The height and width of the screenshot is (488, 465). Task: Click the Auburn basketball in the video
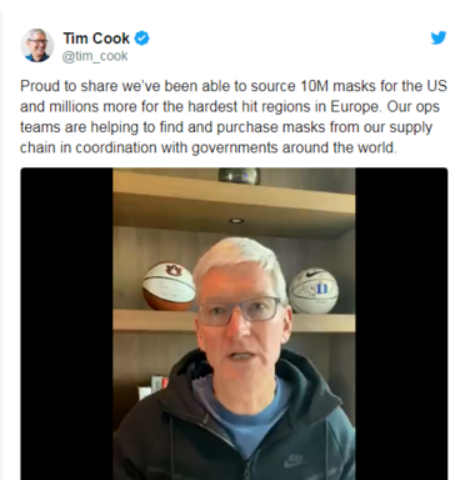(x=168, y=286)
